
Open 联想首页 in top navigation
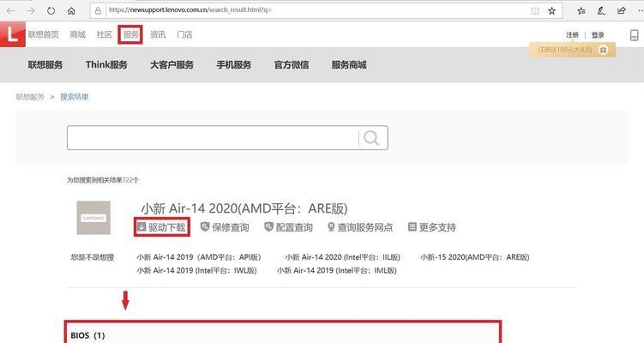click(44, 34)
